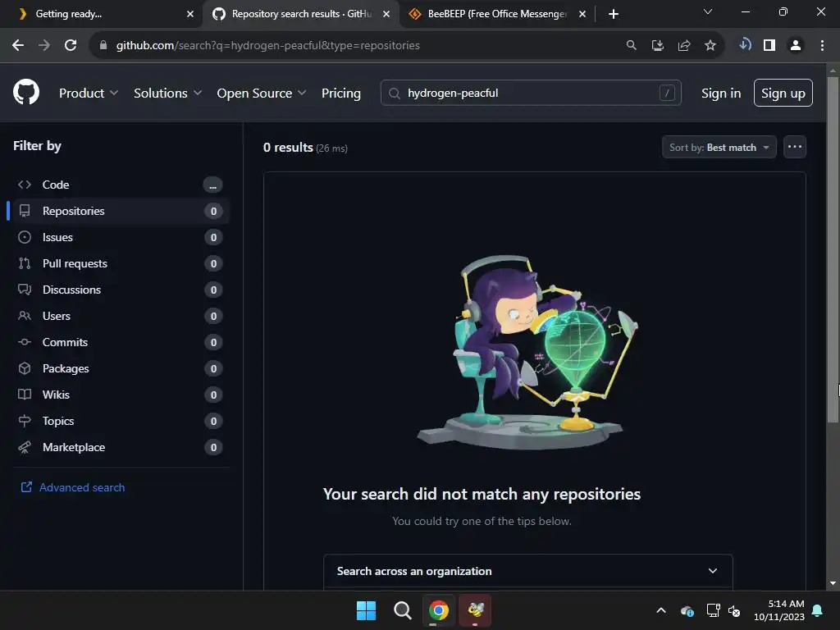Focus the hydrogen-peacful search field
Viewport: 840px width, 630px height.
531,94
